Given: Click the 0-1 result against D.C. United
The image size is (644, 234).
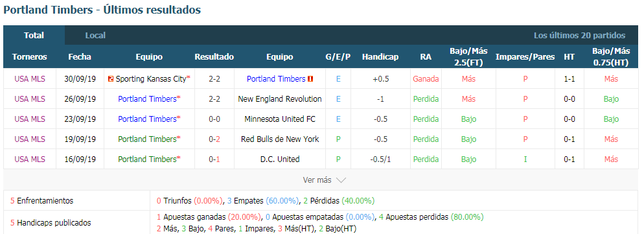Looking at the screenshot, I should [214, 159].
